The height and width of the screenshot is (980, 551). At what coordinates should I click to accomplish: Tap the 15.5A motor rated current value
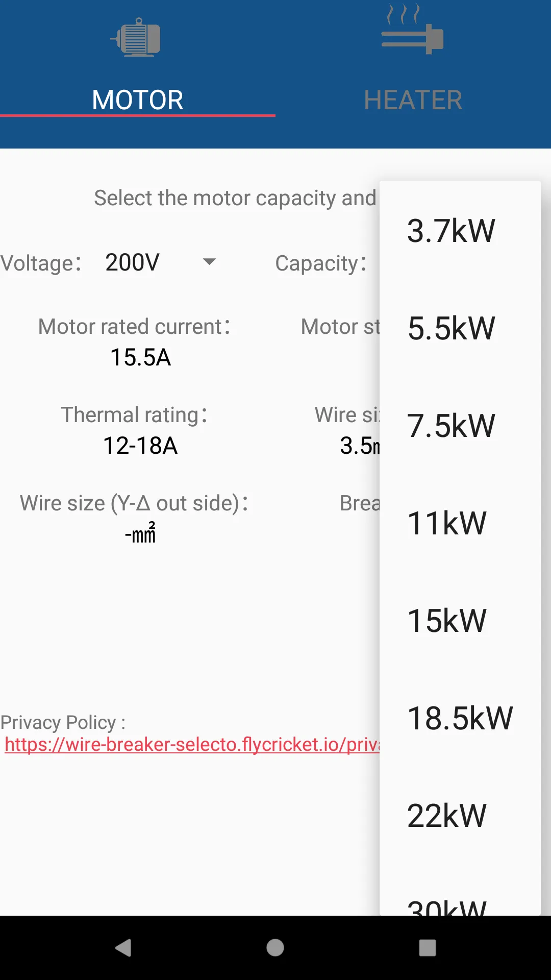[140, 357]
